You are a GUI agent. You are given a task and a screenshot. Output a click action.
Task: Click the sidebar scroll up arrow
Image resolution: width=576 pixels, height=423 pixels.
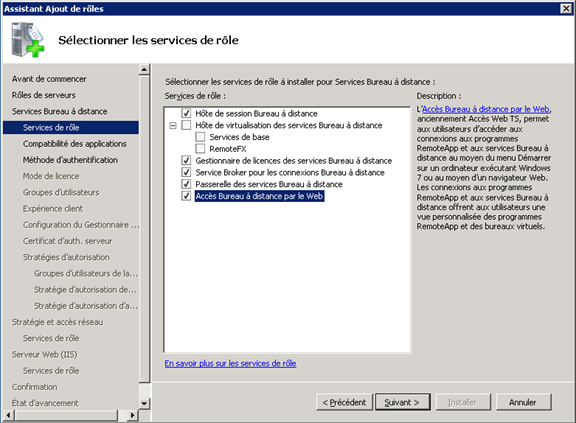[144, 69]
